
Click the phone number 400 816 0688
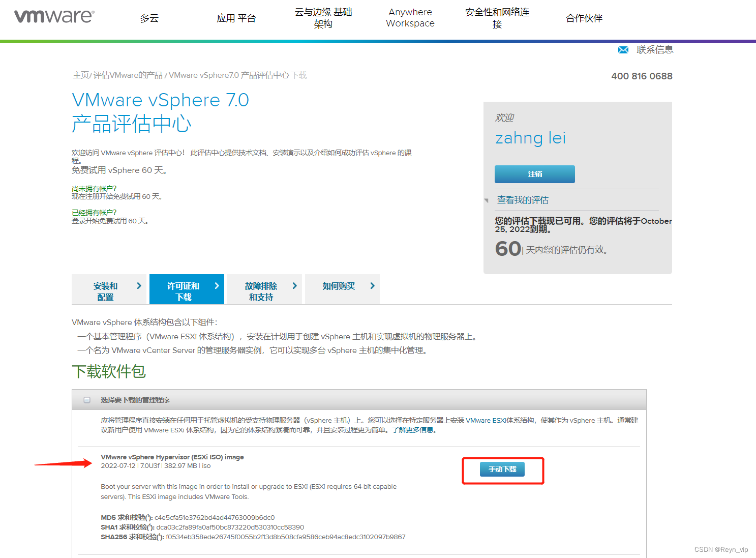pyautogui.click(x=642, y=76)
